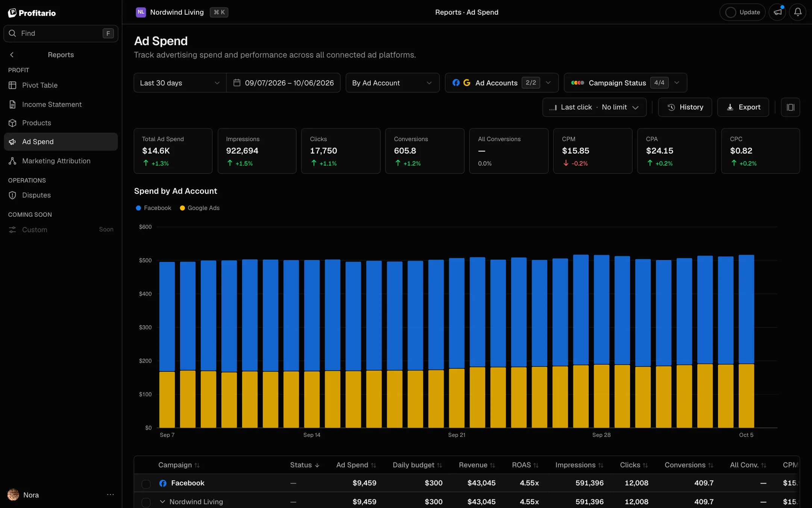Toggle the column layout panel icon
The image size is (812, 508).
pyautogui.click(x=790, y=107)
